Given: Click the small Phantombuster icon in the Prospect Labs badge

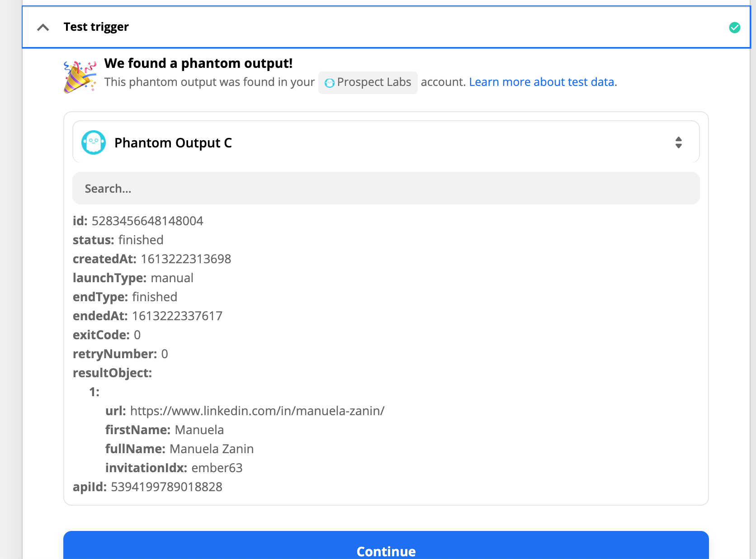Looking at the screenshot, I should pos(330,83).
